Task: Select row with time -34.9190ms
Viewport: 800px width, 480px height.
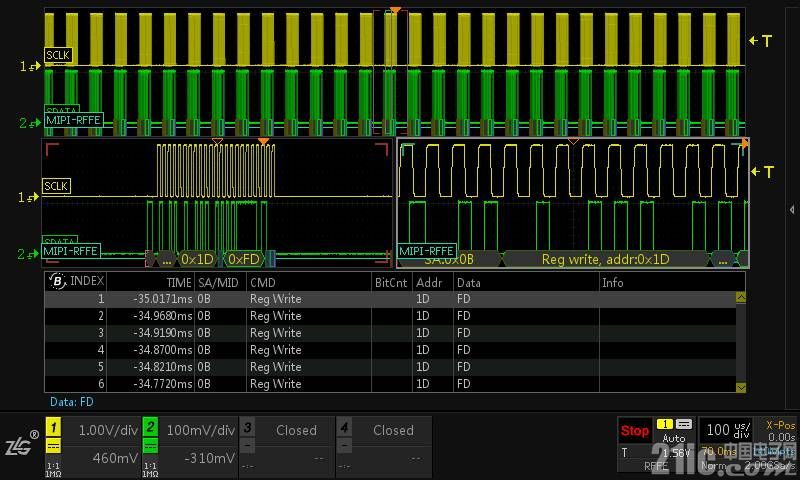Action: (390, 333)
